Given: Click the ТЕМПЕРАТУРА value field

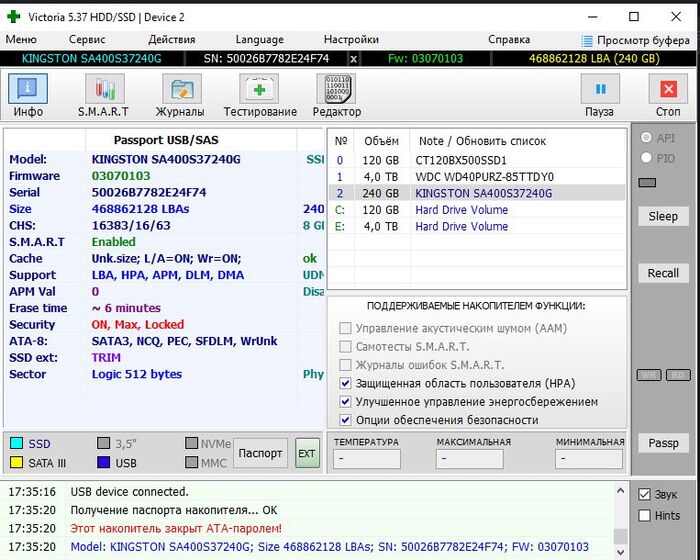Looking at the screenshot, I should pos(367,459).
